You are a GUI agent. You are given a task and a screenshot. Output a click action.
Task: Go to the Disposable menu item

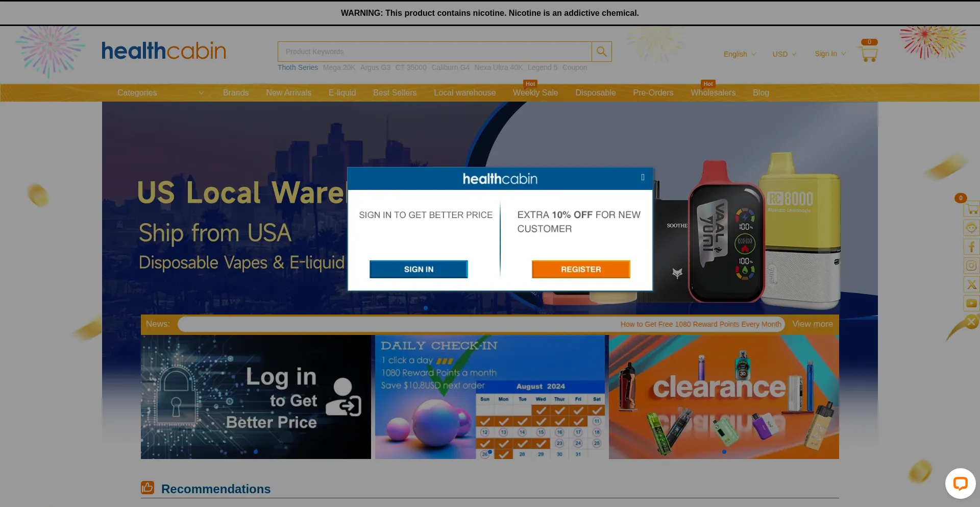[x=595, y=92]
